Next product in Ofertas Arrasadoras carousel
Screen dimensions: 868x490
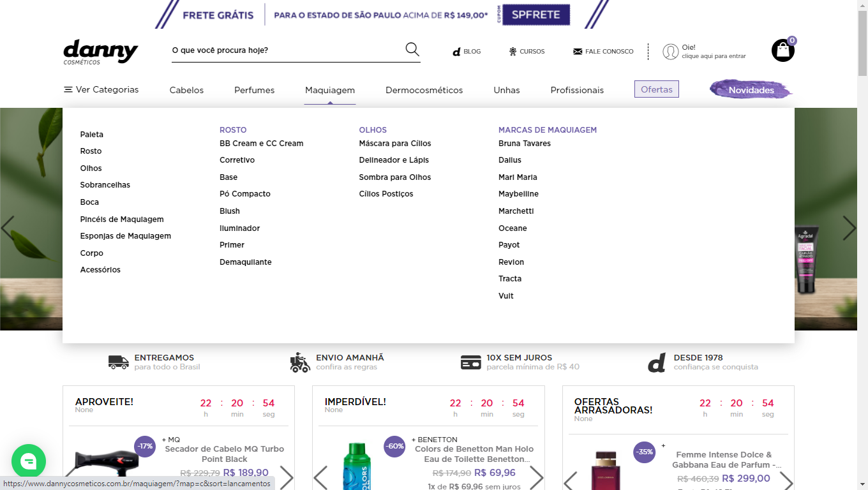786,482
